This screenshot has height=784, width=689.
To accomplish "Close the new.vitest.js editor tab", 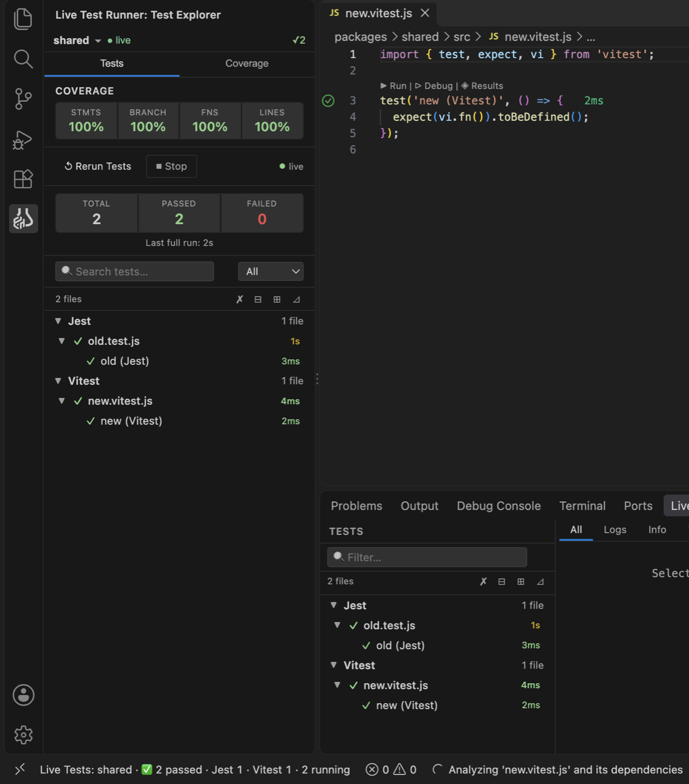I will point(425,13).
